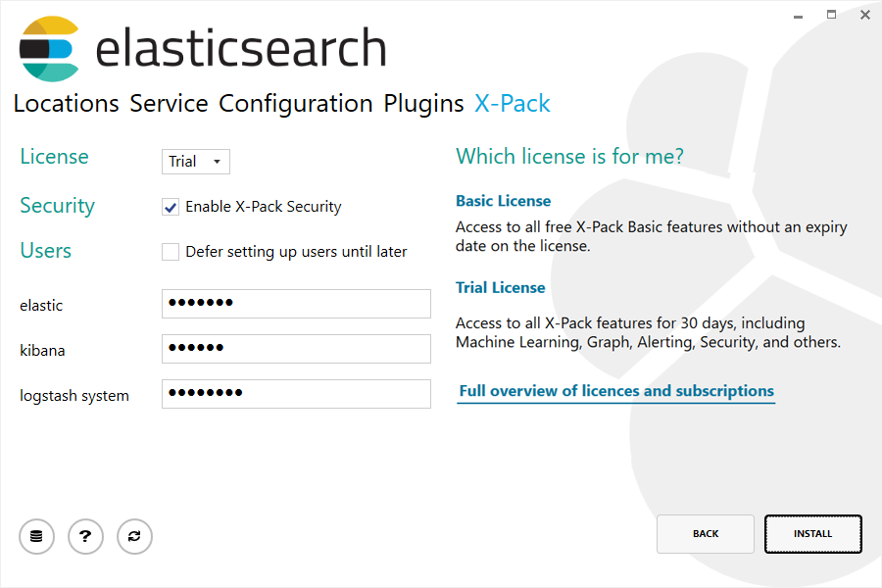The image size is (882, 588).
Task: Select the X-Pack tab
Action: click(x=512, y=103)
